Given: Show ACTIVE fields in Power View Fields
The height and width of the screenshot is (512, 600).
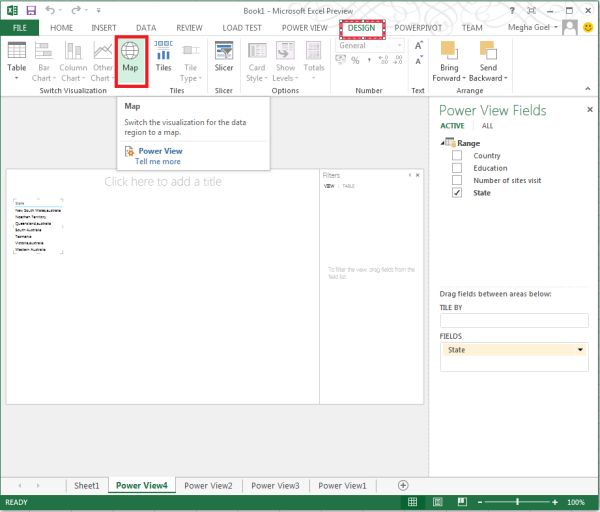Looking at the screenshot, I should (x=452, y=126).
